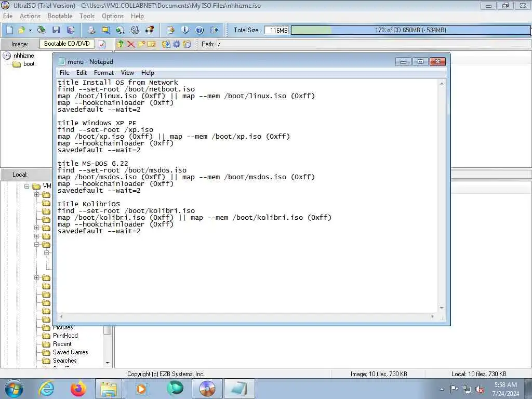The height and width of the screenshot is (399, 532).
Task: Click the Convert disc icon with green arrows
Action: (120, 30)
